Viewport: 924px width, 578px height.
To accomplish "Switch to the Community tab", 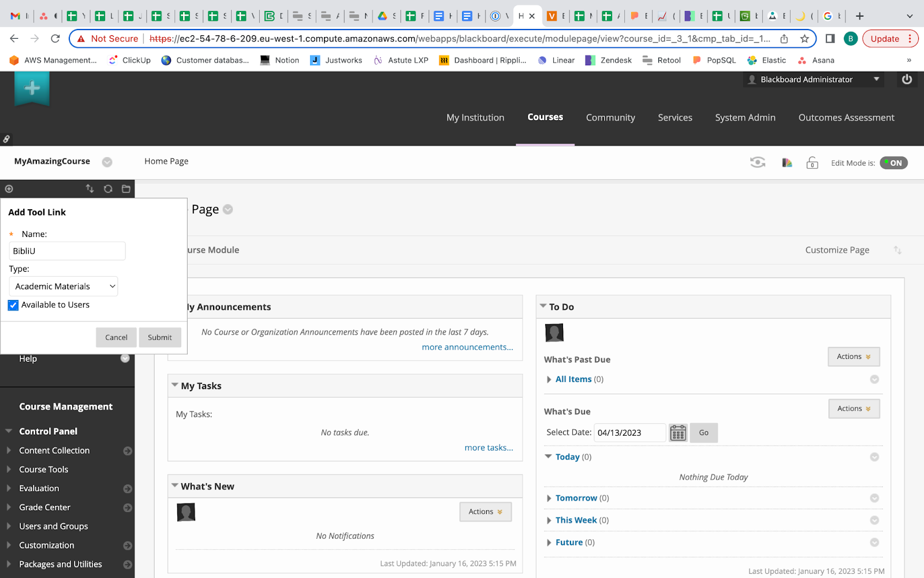I will coord(610,117).
